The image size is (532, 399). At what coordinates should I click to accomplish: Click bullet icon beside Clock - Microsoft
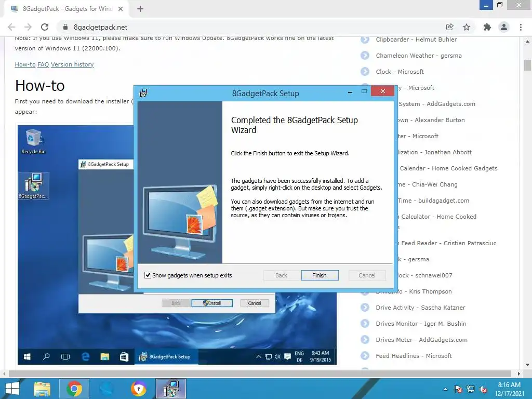tap(365, 72)
